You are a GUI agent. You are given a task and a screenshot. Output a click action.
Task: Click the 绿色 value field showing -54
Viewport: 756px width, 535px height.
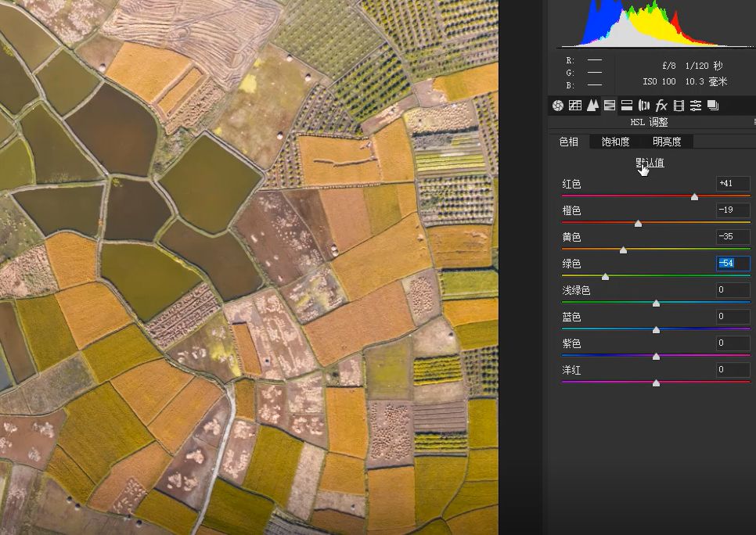(733, 264)
